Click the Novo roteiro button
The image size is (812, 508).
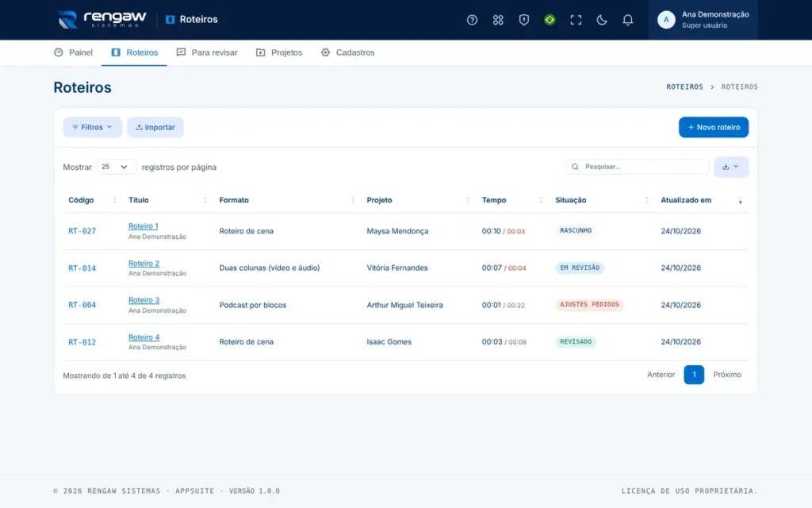click(714, 127)
